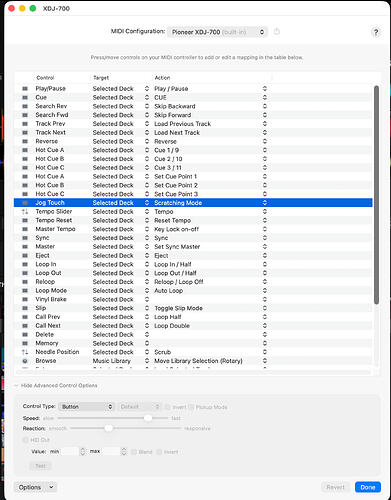Click the icon next to Loop Out
391x500 pixels.
click(25, 273)
